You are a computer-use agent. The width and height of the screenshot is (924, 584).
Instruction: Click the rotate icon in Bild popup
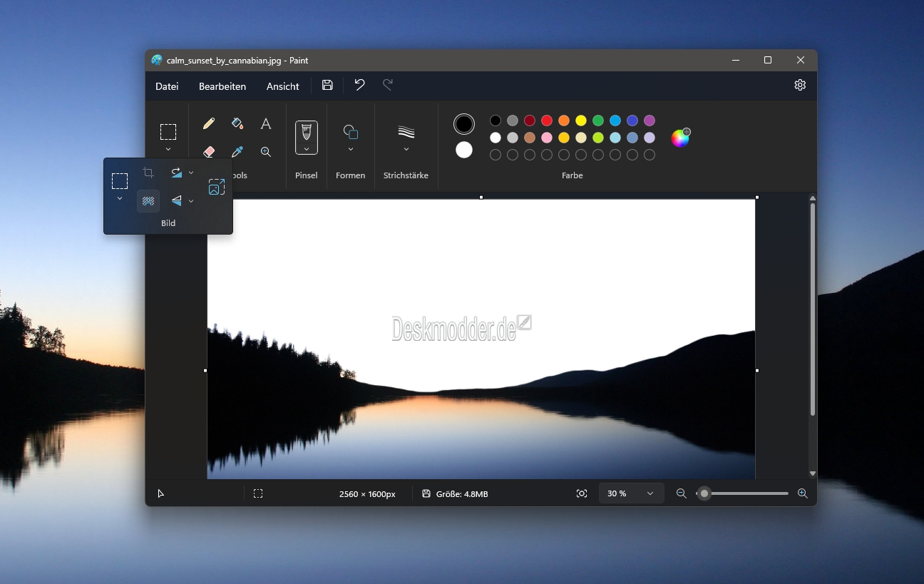(176, 173)
